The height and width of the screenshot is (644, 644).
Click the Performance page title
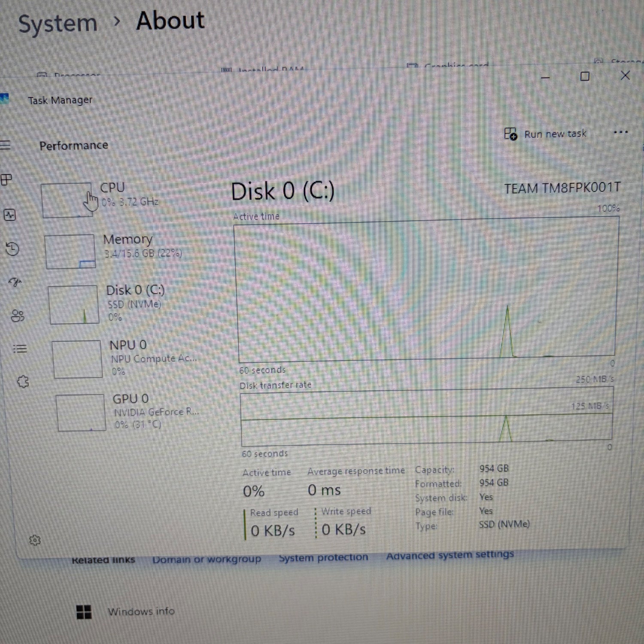[x=74, y=146]
